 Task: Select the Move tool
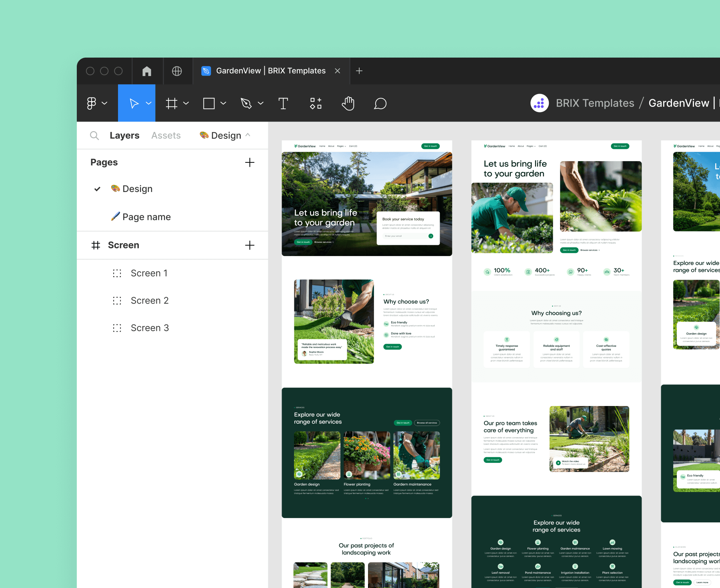(x=134, y=103)
